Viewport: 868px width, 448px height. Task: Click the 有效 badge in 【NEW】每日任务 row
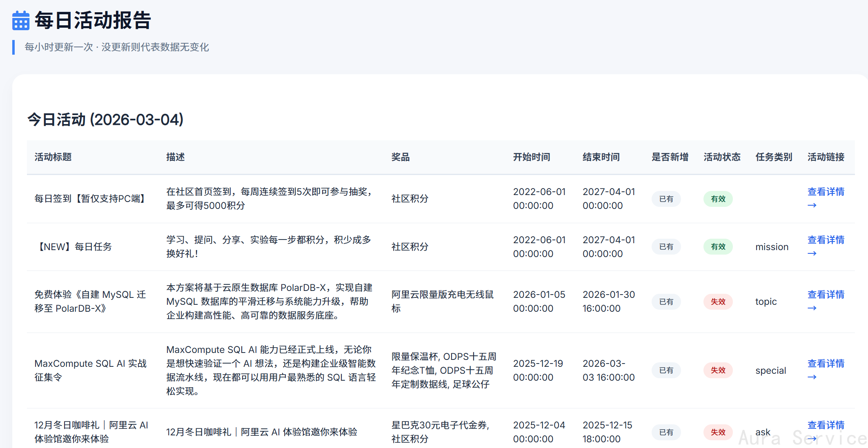[718, 246]
